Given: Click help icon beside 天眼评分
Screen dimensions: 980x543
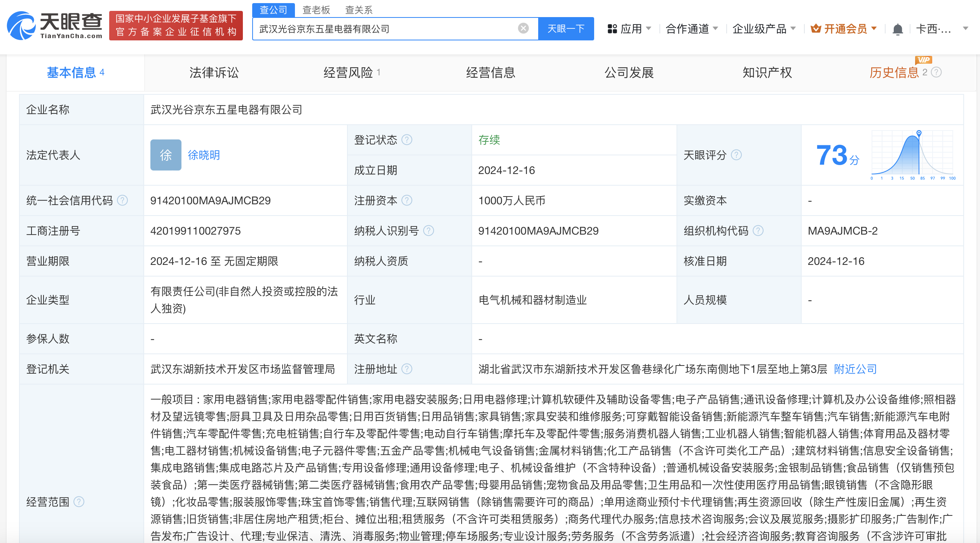Looking at the screenshot, I should (x=736, y=155).
